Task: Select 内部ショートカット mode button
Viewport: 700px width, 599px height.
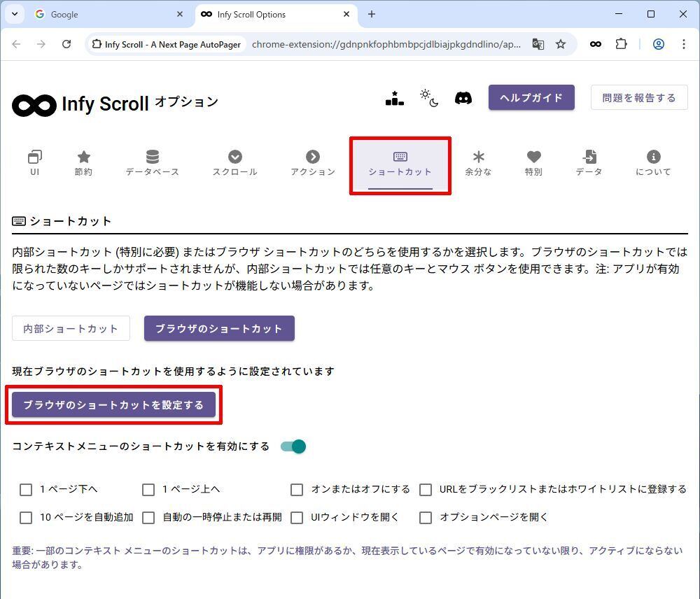Action: coord(71,328)
